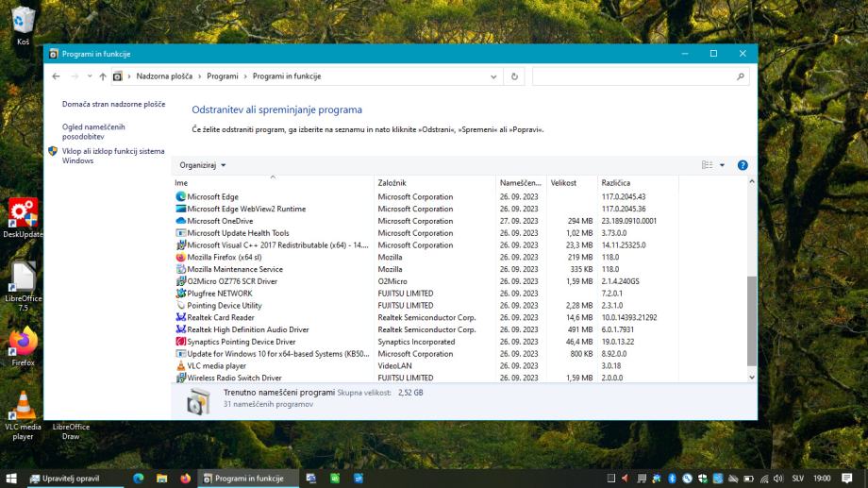Screen dimensions: 868x488
Task: Expand the view options dropdown arrow
Action: point(722,165)
